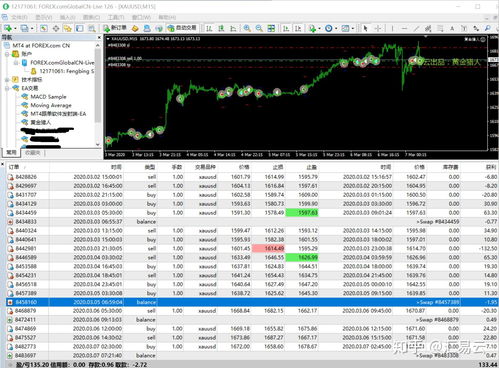Click the green highlighted 1626.99 cell
The width and height of the screenshot is (499, 368).
(302, 257)
